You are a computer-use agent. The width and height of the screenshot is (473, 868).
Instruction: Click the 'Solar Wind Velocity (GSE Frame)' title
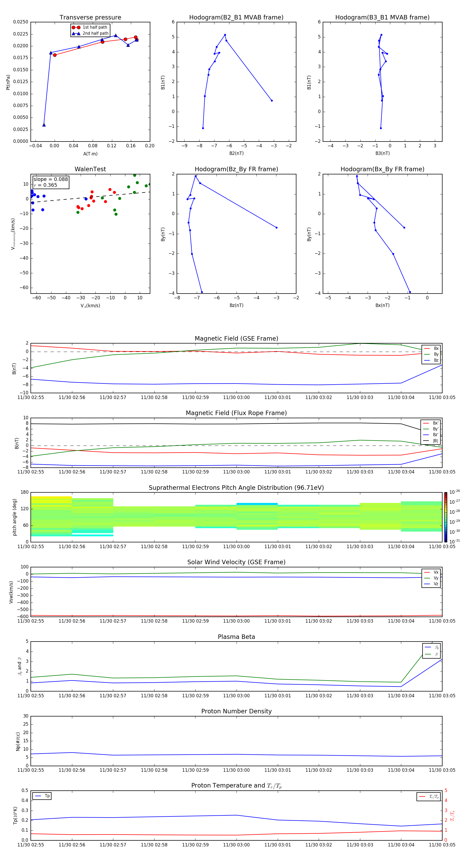(x=236, y=562)
